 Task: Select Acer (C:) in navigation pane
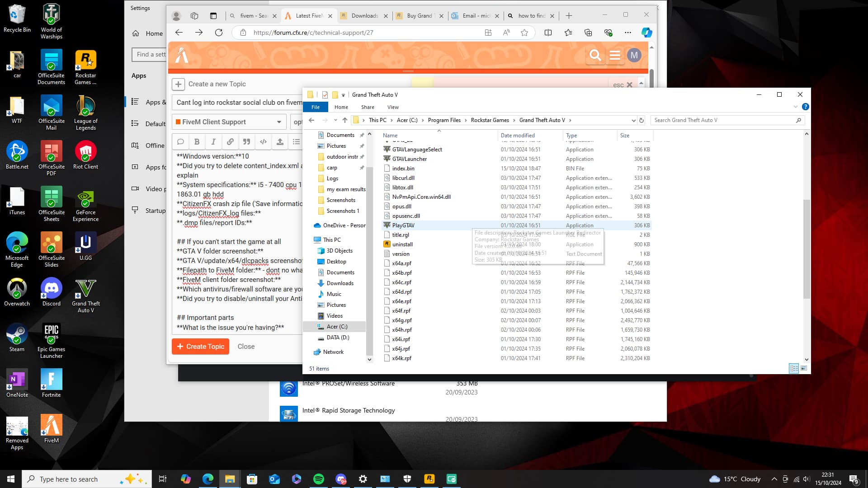[337, 327]
